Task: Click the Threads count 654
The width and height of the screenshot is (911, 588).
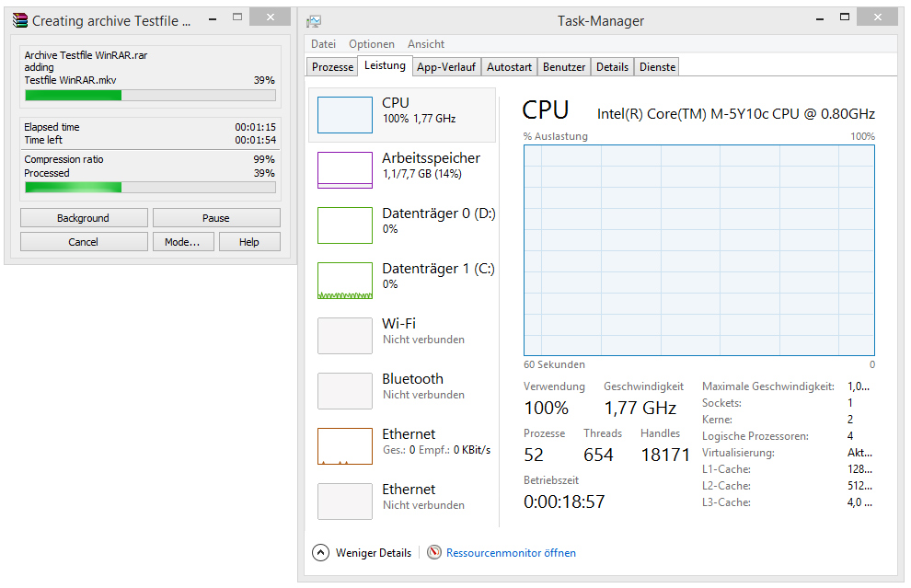Action: click(x=598, y=455)
